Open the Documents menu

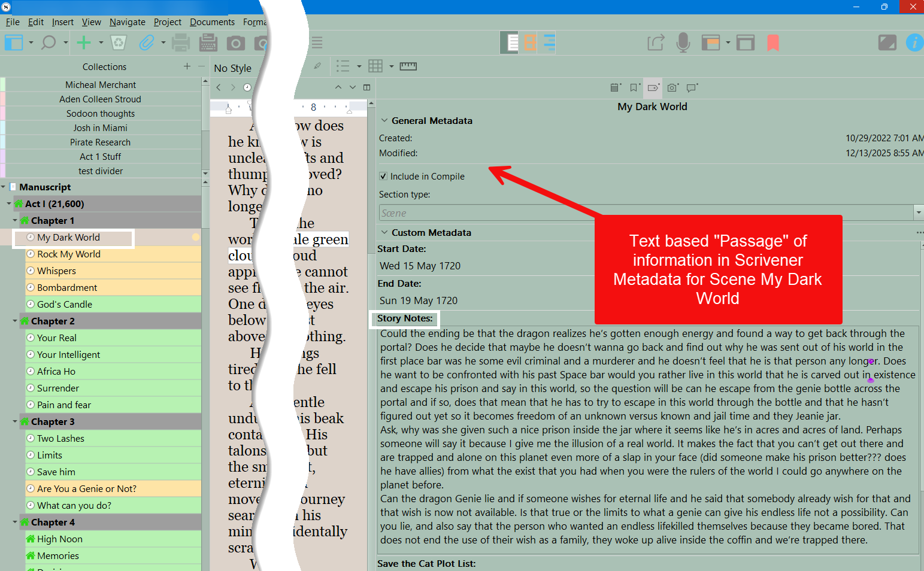pyautogui.click(x=212, y=22)
